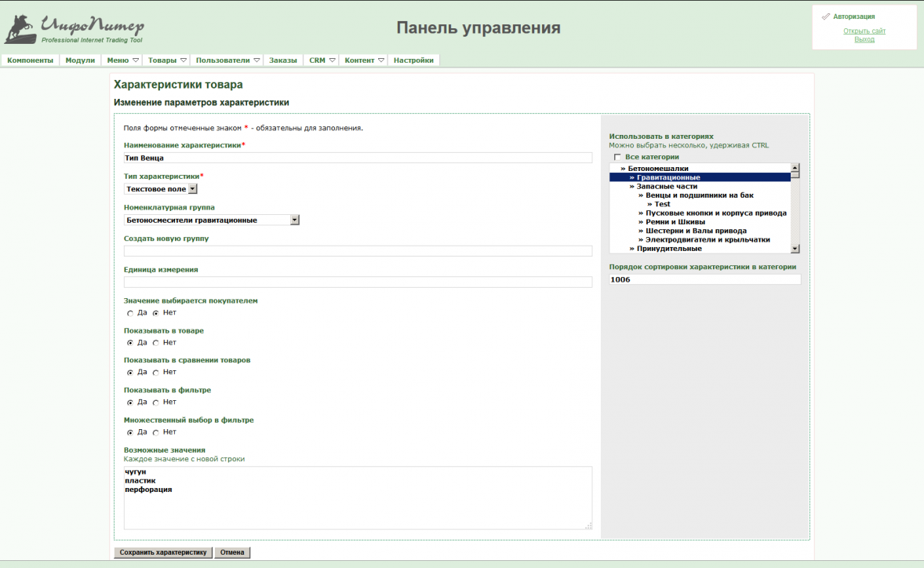Select Да for Показывать в фильтре
This screenshot has width=924, height=568.
click(x=130, y=402)
